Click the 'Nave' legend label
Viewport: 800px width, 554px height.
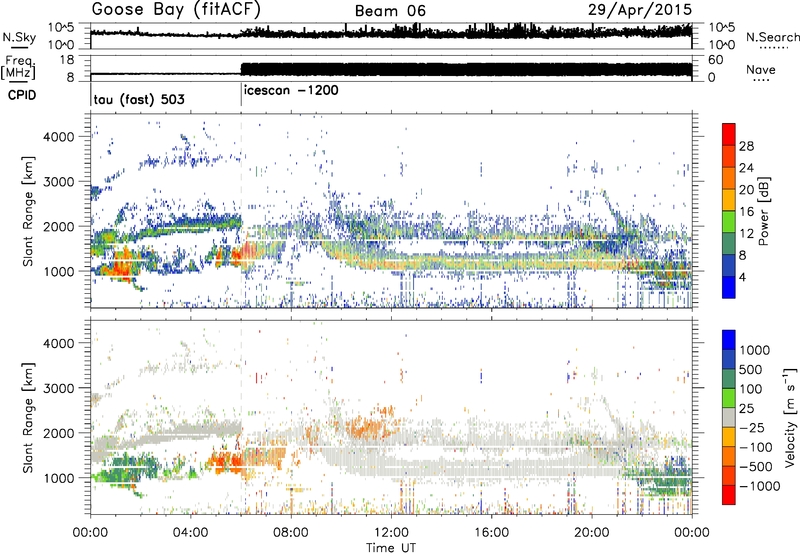tap(761, 70)
